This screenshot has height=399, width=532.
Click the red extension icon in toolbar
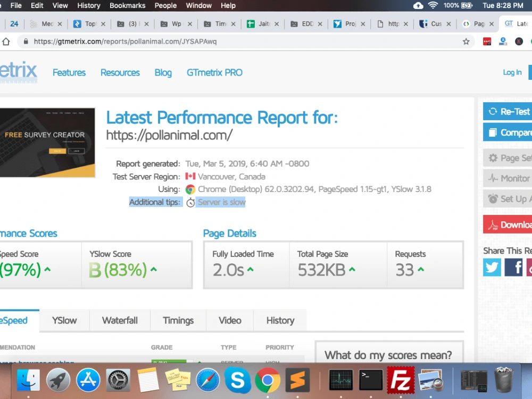(x=487, y=41)
